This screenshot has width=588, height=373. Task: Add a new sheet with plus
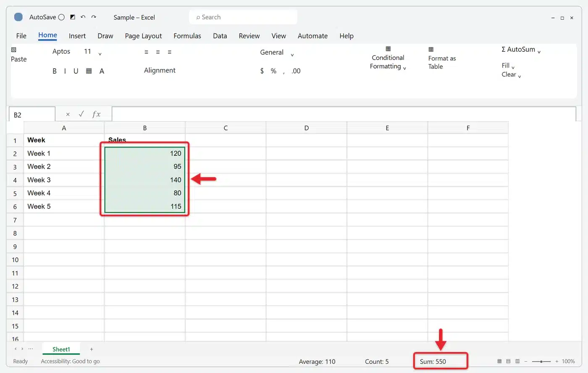[92, 349]
